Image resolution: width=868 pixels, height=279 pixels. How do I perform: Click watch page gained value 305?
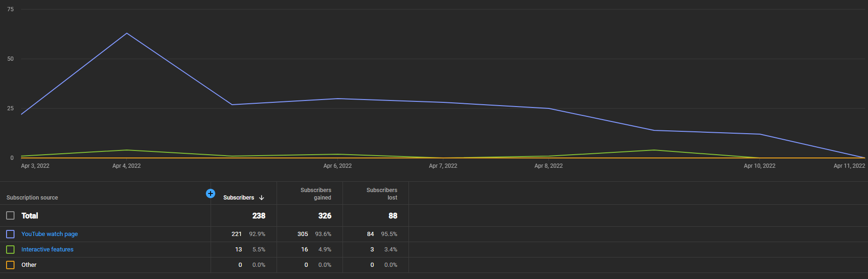click(303, 234)
